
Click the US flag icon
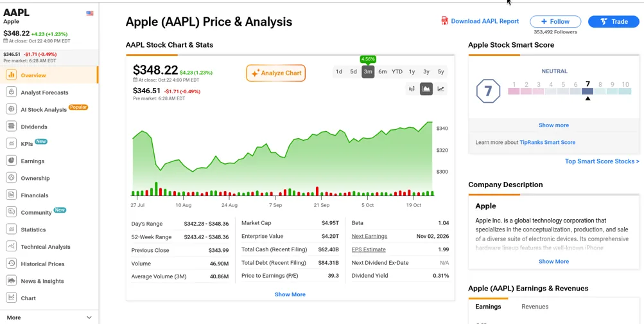89,13
